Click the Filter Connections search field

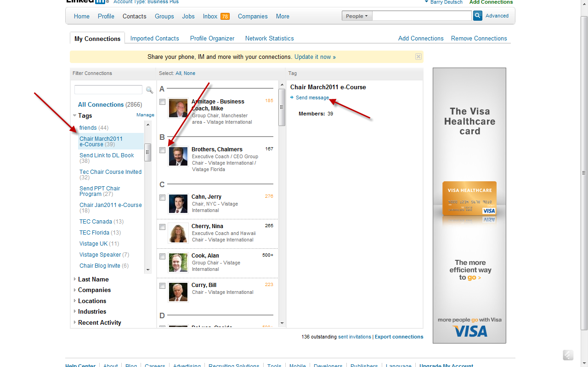click(x=108, y=90)
